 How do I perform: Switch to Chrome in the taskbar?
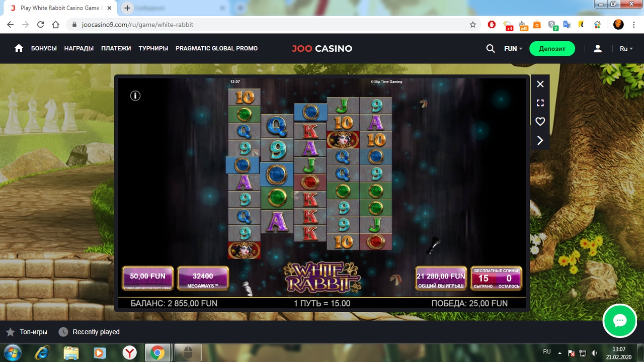click(x=157, y=353)
